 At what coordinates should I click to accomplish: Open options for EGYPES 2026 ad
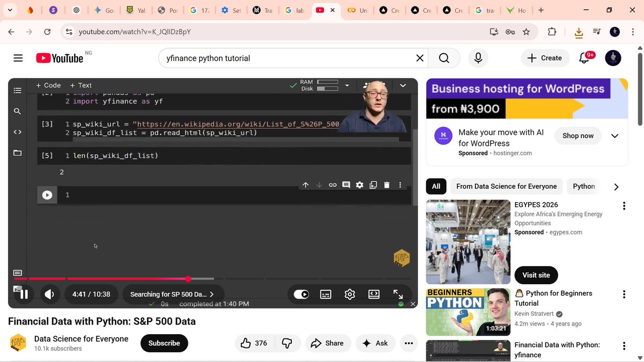click(624, 206)
